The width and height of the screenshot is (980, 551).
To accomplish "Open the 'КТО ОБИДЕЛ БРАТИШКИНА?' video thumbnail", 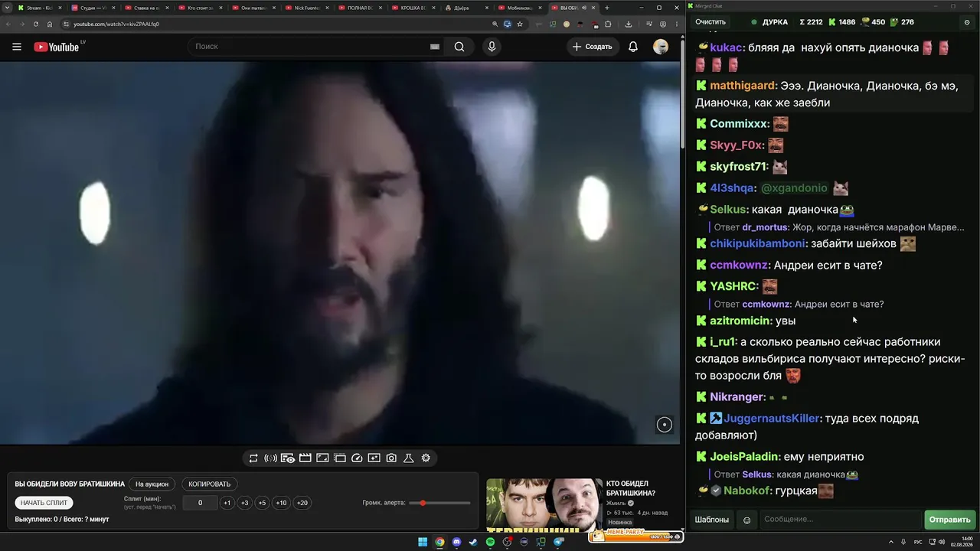I will click(x=544, y=505).
